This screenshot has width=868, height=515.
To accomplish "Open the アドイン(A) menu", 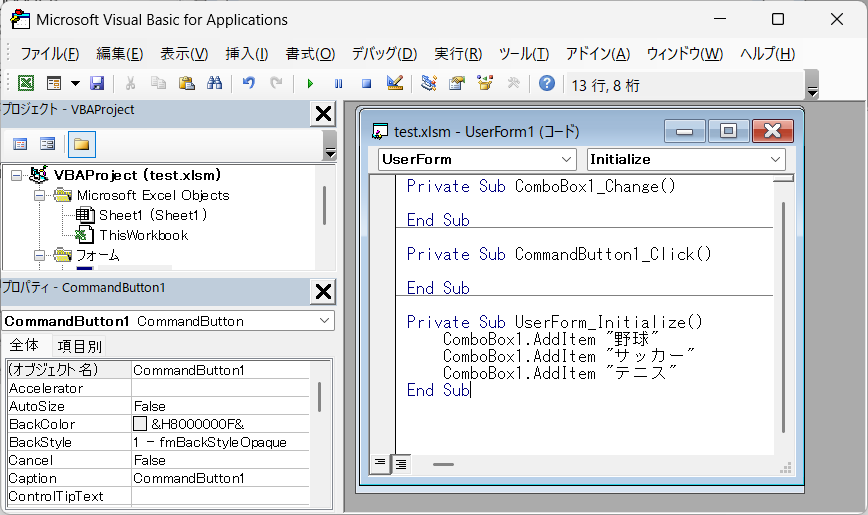I will tap(598, 54).
